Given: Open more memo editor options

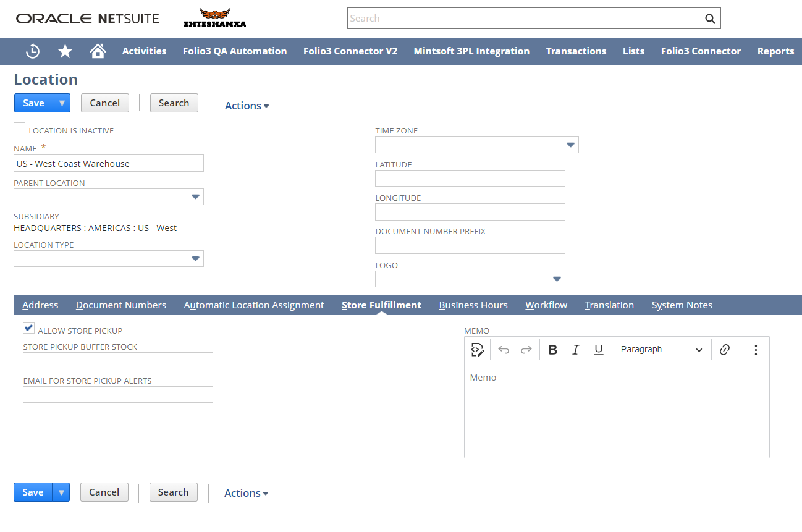Looking at the screenshot, I should (x=756, y=350).
